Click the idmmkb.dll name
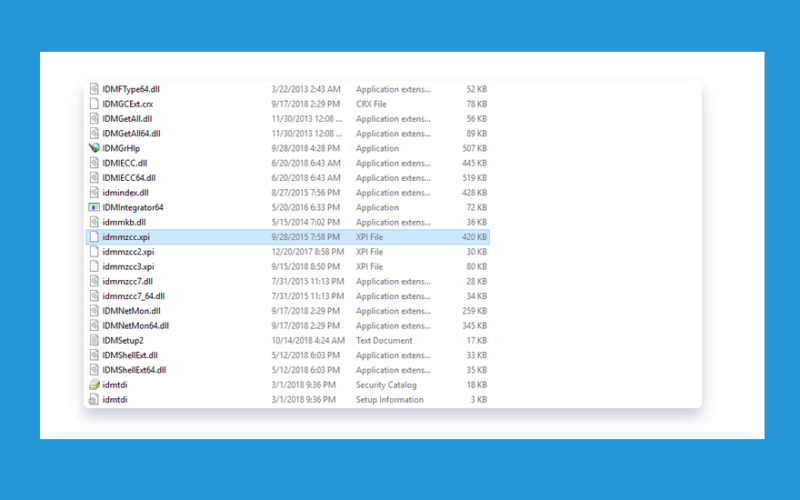800x500 pixels. coord(124,222)
